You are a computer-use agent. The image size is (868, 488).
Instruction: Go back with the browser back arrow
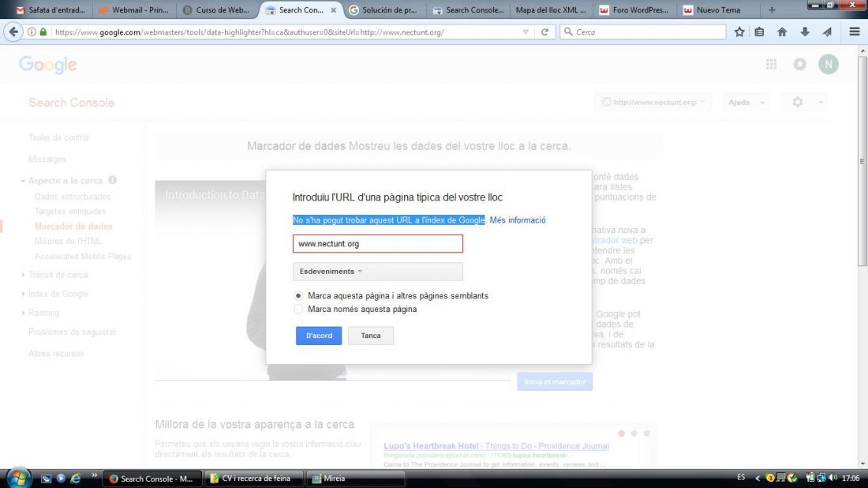click(13, 32)
